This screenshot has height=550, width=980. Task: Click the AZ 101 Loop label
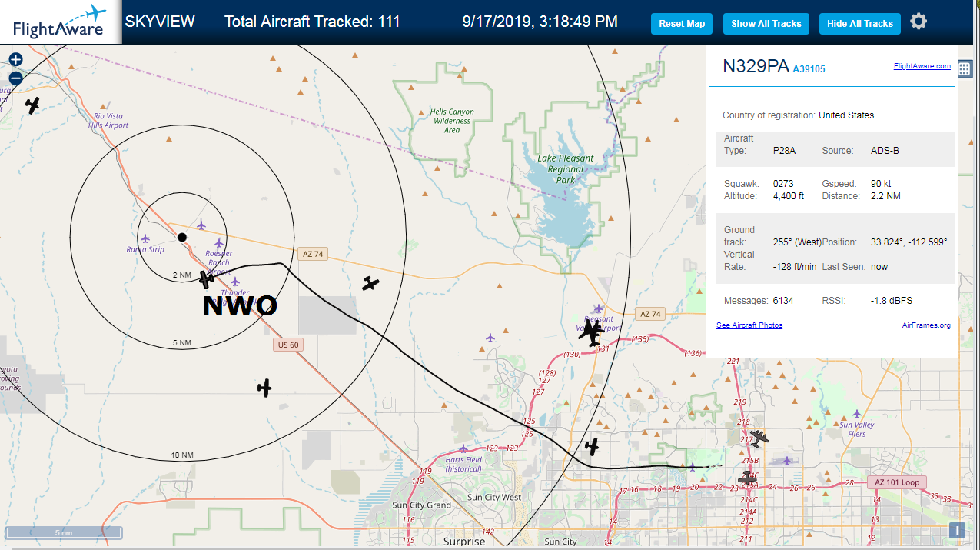pyautogui.click(x=897, y=482)
